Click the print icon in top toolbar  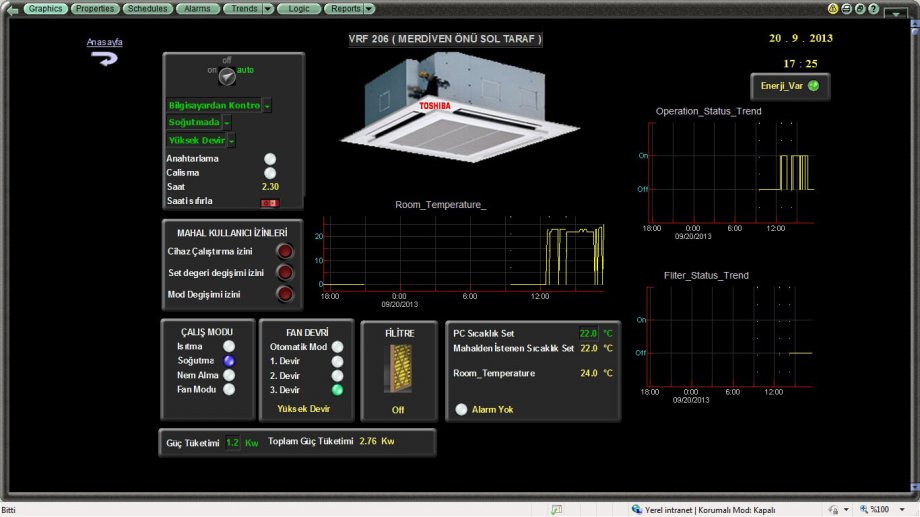pos(846,9)
